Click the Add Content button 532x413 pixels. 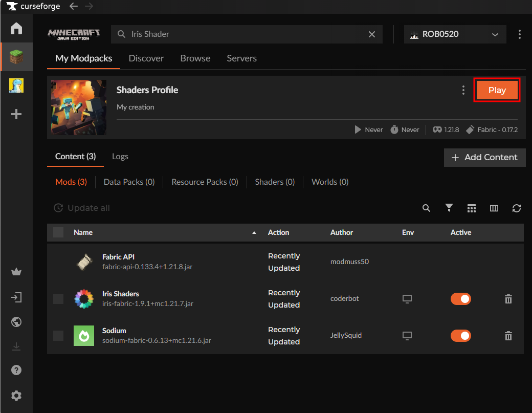pos(484,158)
